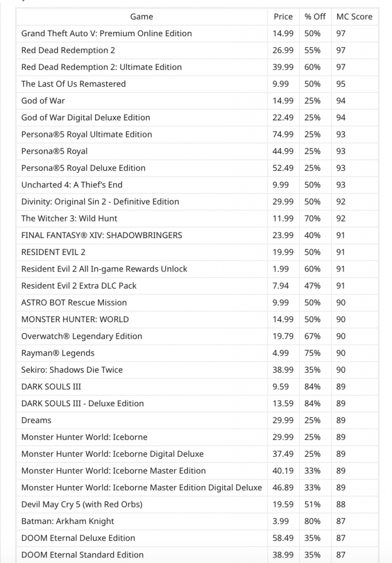Screen dimensions: 392x563
Task: Click Overwatch Legendary Edition title
Action: tap(82, 336)
